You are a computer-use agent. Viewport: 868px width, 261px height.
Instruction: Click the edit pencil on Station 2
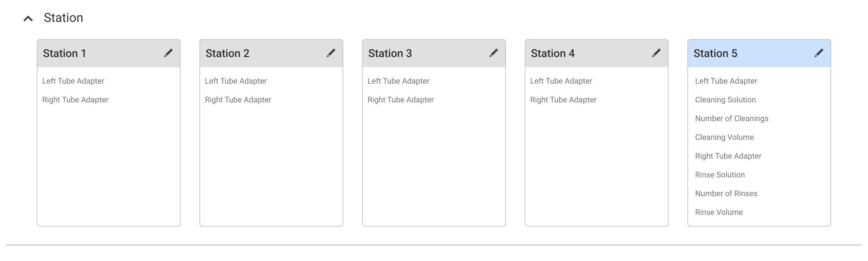(x=330, y=52)
